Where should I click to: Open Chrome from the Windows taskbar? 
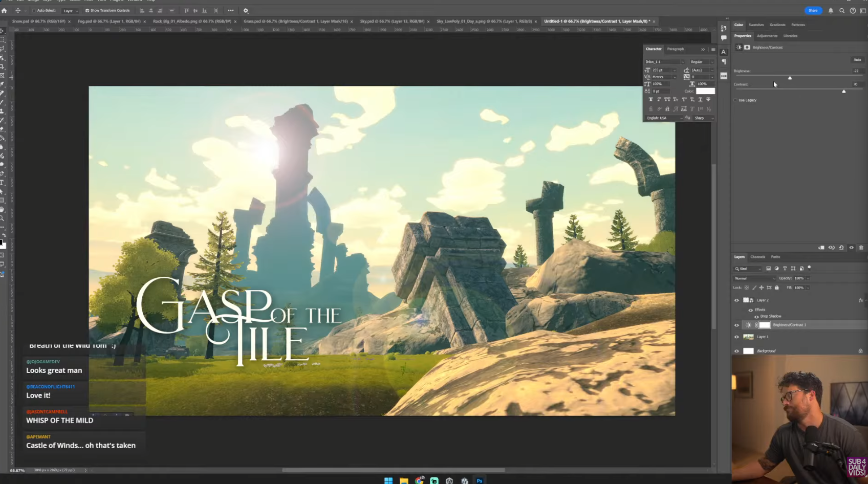(420, 480)
